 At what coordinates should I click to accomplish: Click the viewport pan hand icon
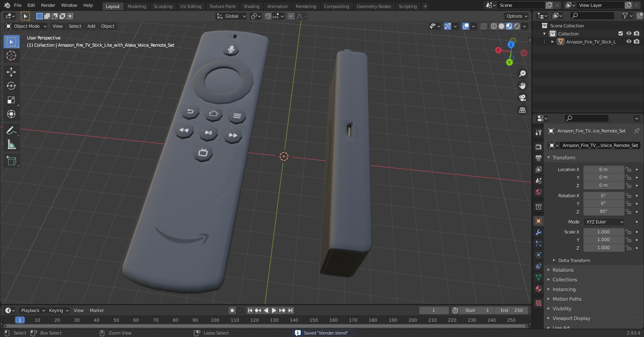(x=522, y=86)
